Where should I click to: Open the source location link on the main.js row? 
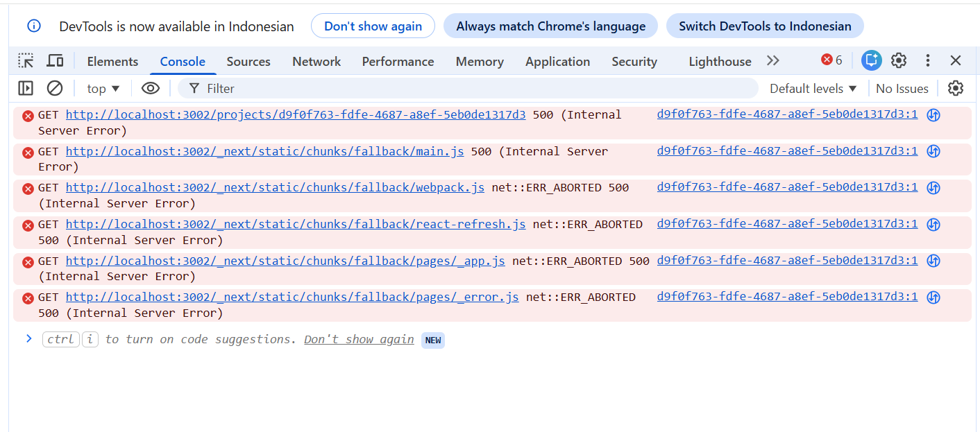click(x=787, y=150)
